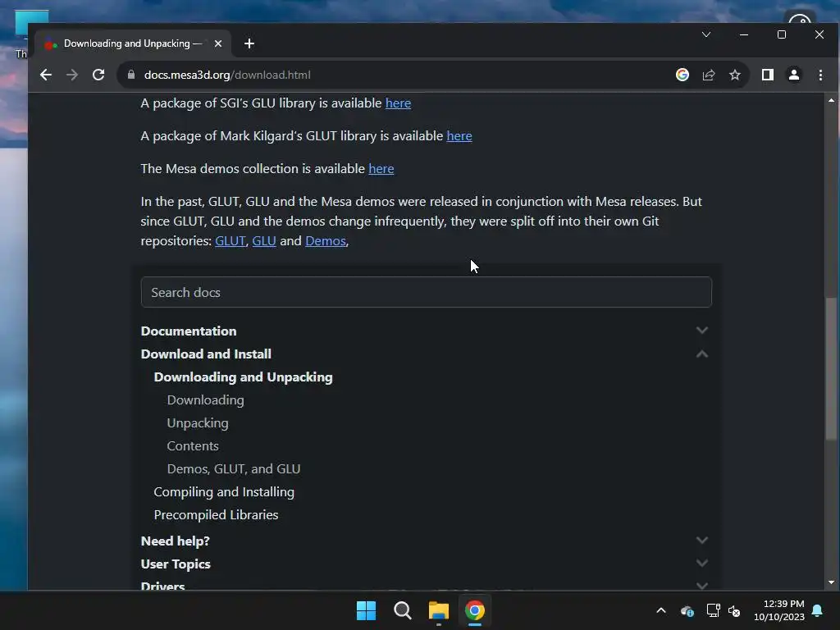840x630 pixels.
Task: Click the OneDrive cloud tray icon
Action: 687,610
